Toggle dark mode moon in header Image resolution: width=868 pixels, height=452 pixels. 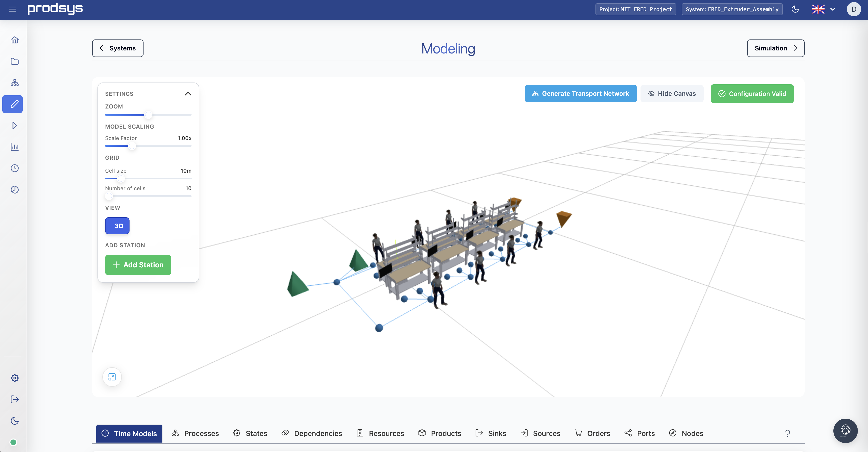click(x=795, y=9)
